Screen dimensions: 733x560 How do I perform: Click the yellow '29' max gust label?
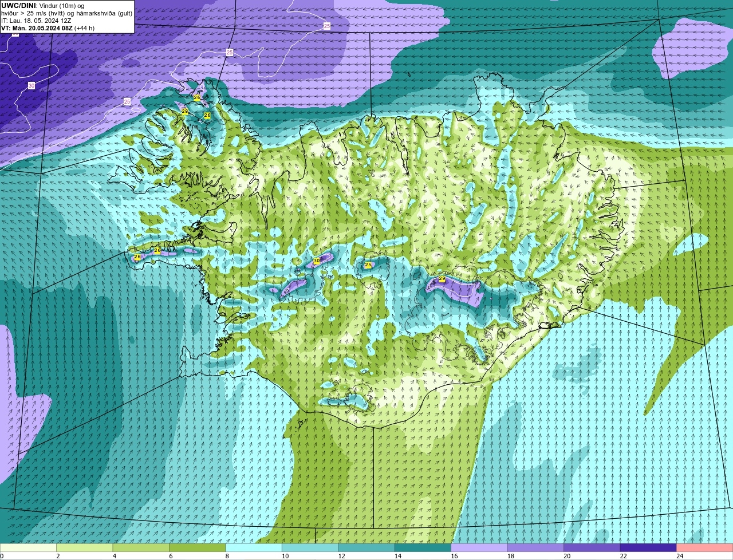point(442,279)
